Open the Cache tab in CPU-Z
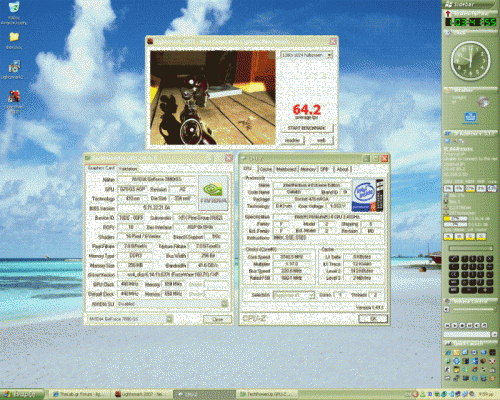 pyautogui.click(x=266, y=169)
